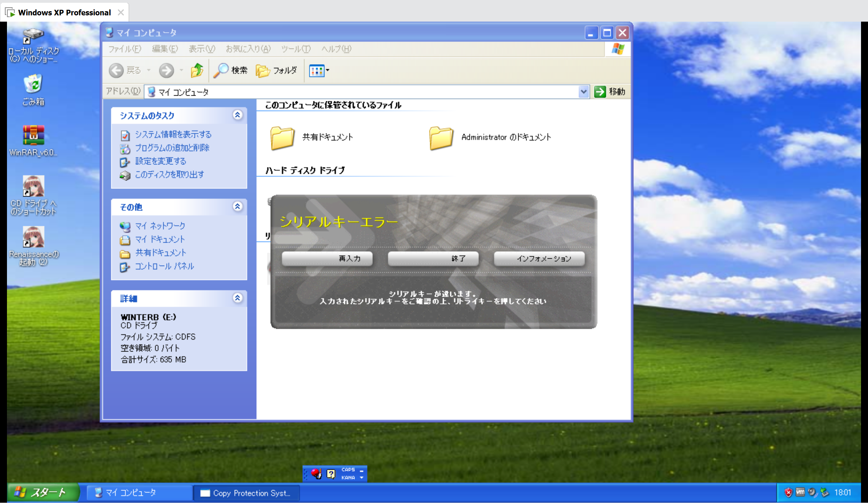Click the インフォメーション button
Image resolution: width=868 pixels, height=503 pixels.
[539, 259]
